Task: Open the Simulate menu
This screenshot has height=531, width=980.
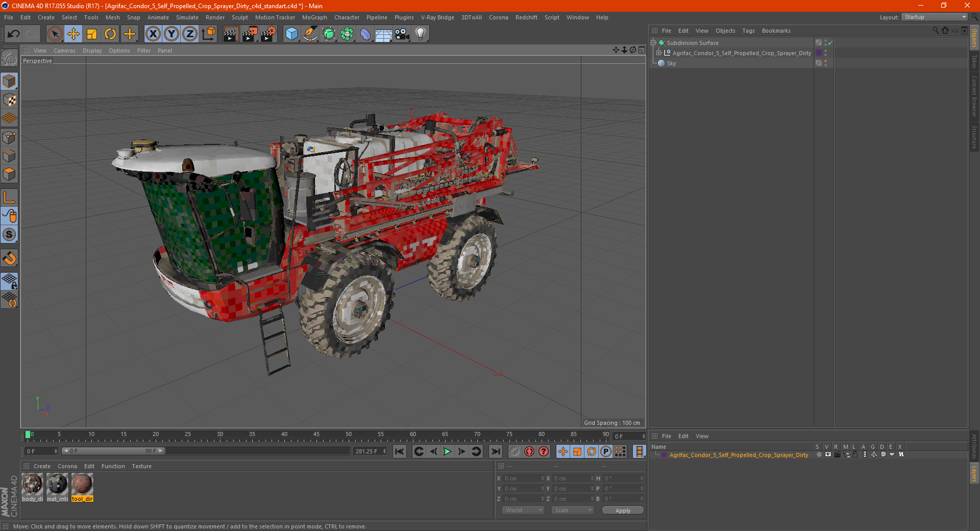Action: [187, 17]
